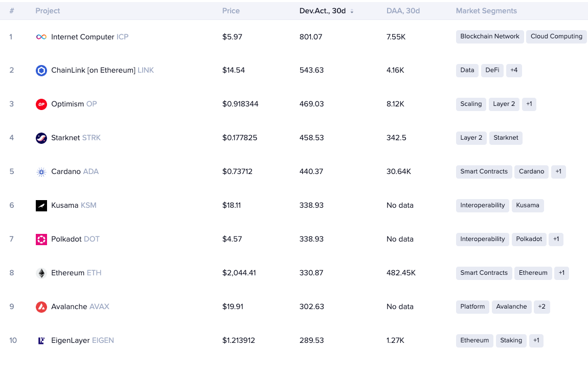Screen dimensions: 588x369
Task: Select the Cloud Computing segment tag
Action: click(x=556, y=36)
